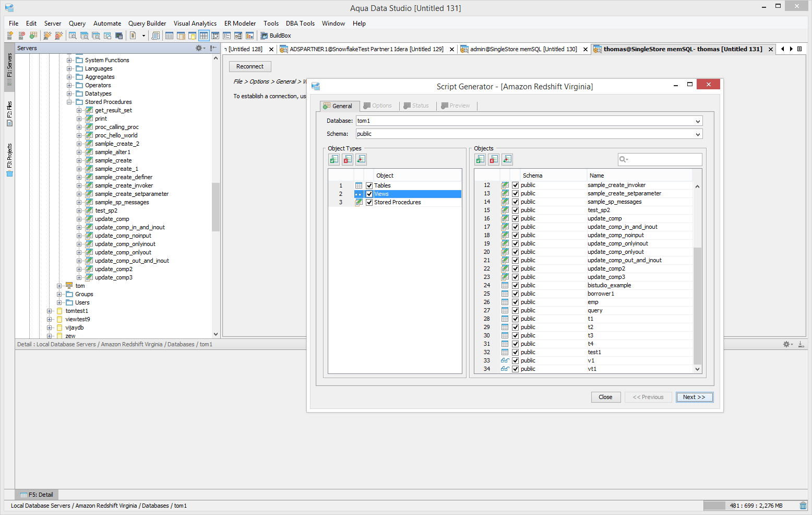Click the Servers panel gear settings icon
Image resolution: width=812 pixels, height=515 pixels.
point(199,48)
